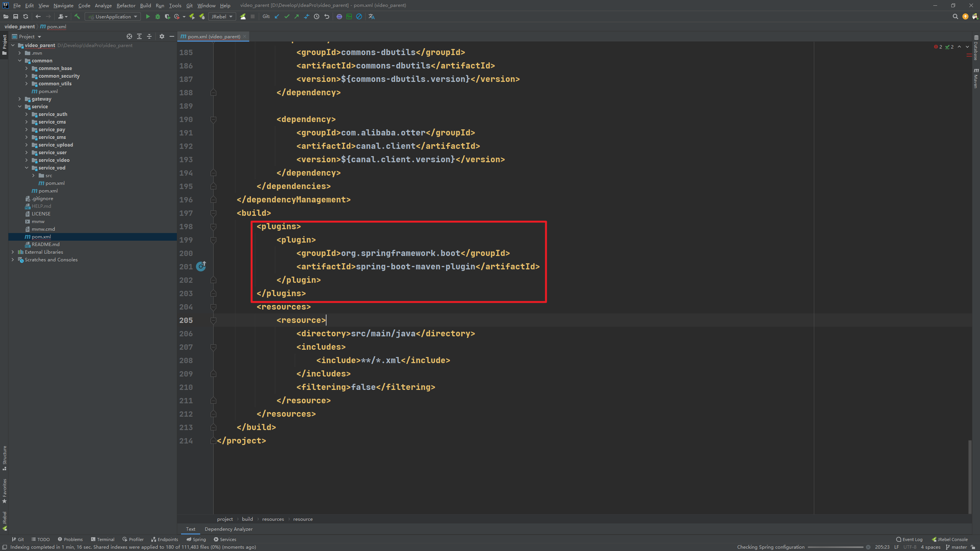
Task: Open Project panel settings gear
Action: pyautogui.click(x=162, y=36)
